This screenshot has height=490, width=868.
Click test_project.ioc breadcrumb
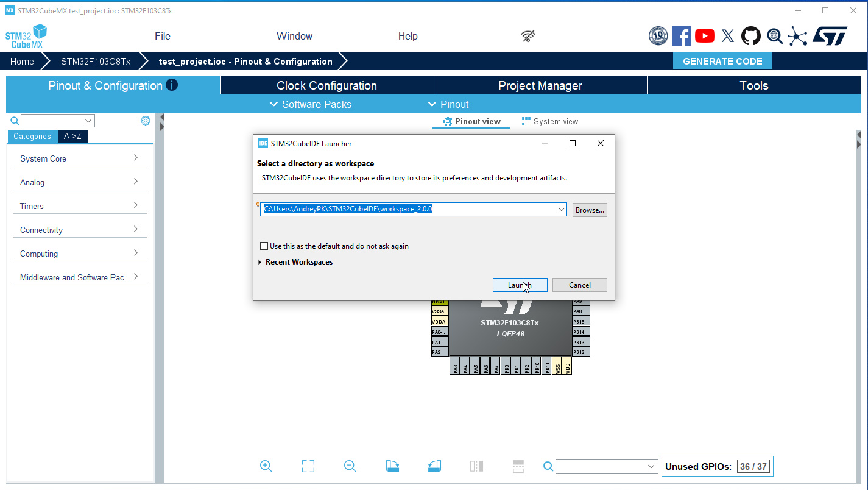tap(245, 61)
